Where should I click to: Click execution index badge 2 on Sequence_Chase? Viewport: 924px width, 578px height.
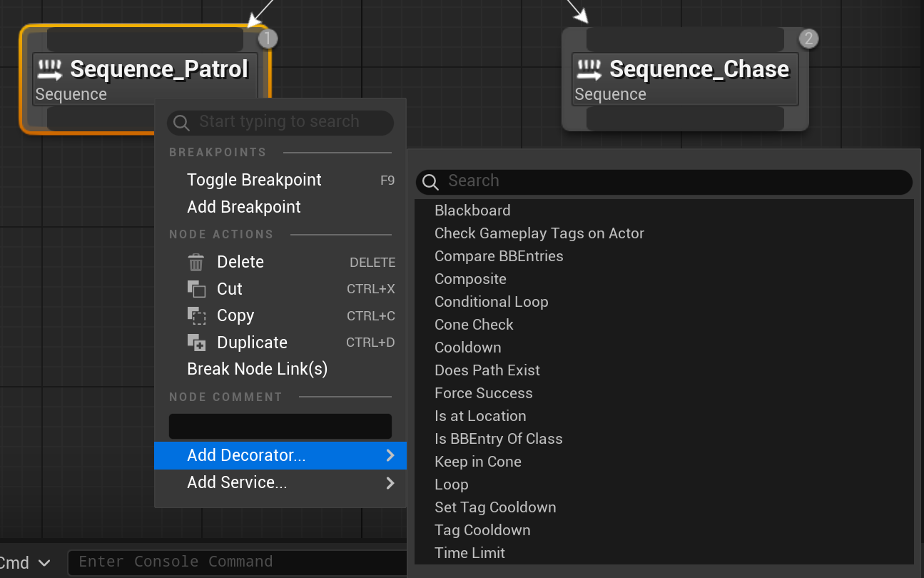(808, 39)
